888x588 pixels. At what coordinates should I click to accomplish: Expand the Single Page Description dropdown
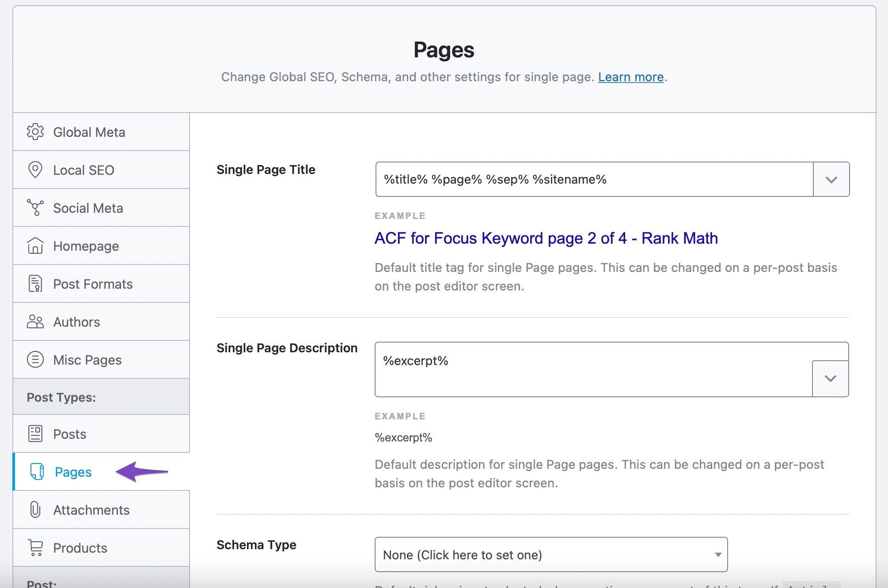tap(830, 377)
